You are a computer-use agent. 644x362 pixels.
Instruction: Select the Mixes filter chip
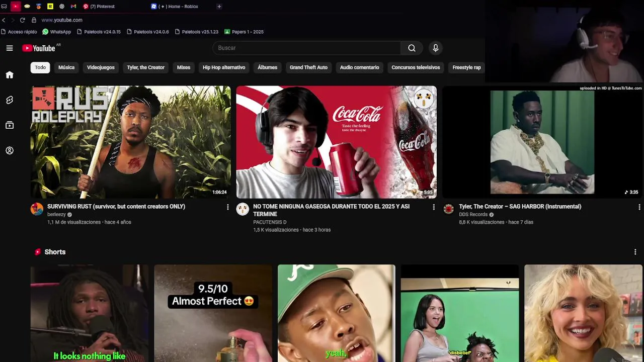coord(184,67)
